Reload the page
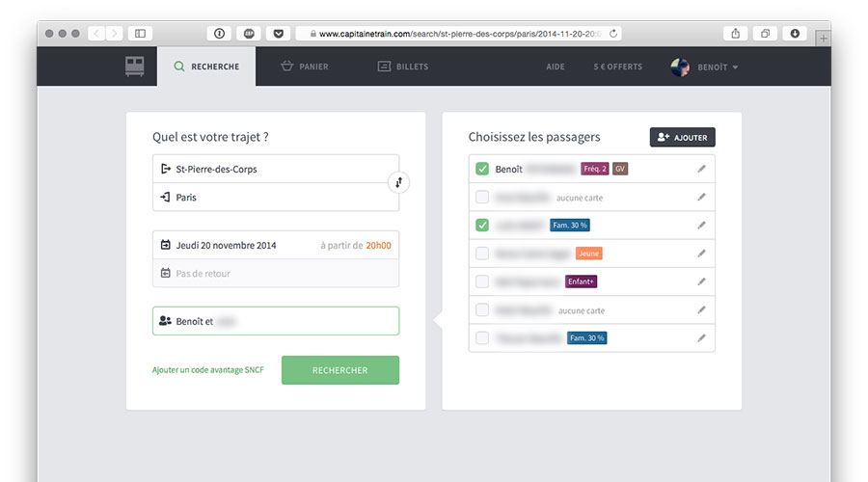This screenshot has width=868, height=482. pos(613,34)
